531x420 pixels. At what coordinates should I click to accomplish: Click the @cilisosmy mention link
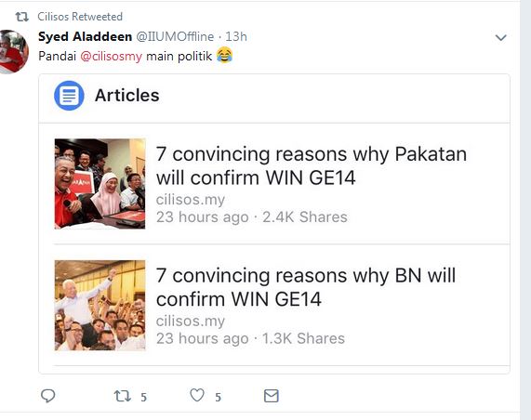click(111, 56)
